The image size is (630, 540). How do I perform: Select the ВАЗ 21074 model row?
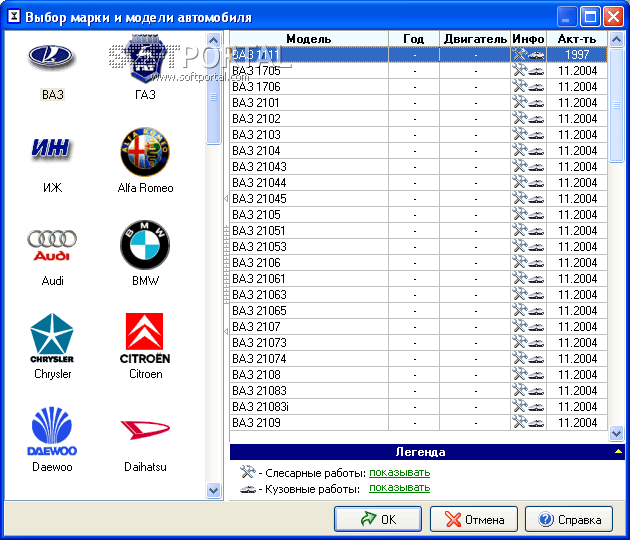(418, 359)
